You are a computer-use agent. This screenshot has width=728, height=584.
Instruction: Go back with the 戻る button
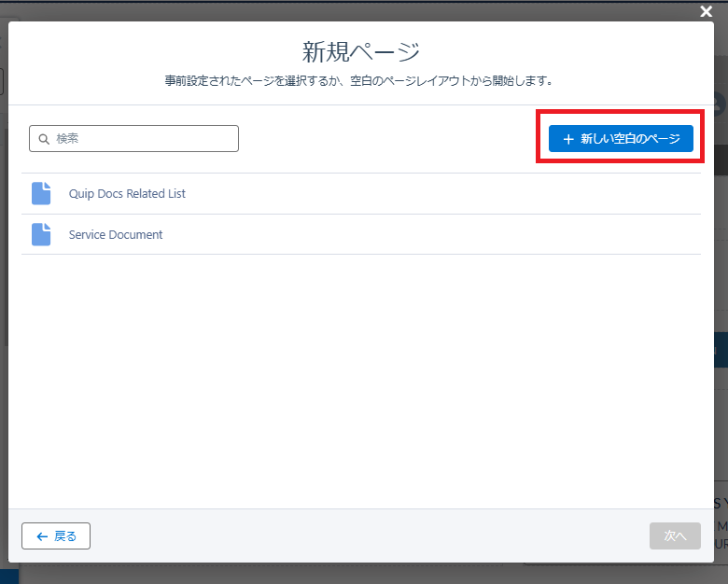click(56, 536)
